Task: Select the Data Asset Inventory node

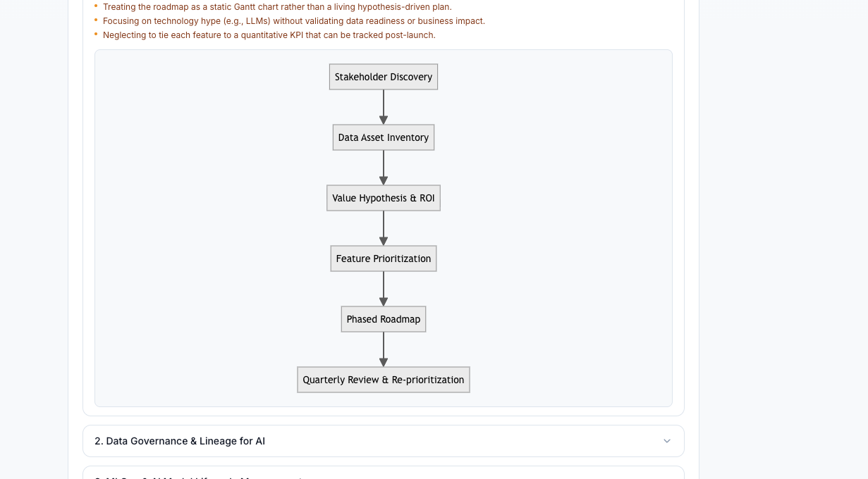Action: tap(384, 137)
